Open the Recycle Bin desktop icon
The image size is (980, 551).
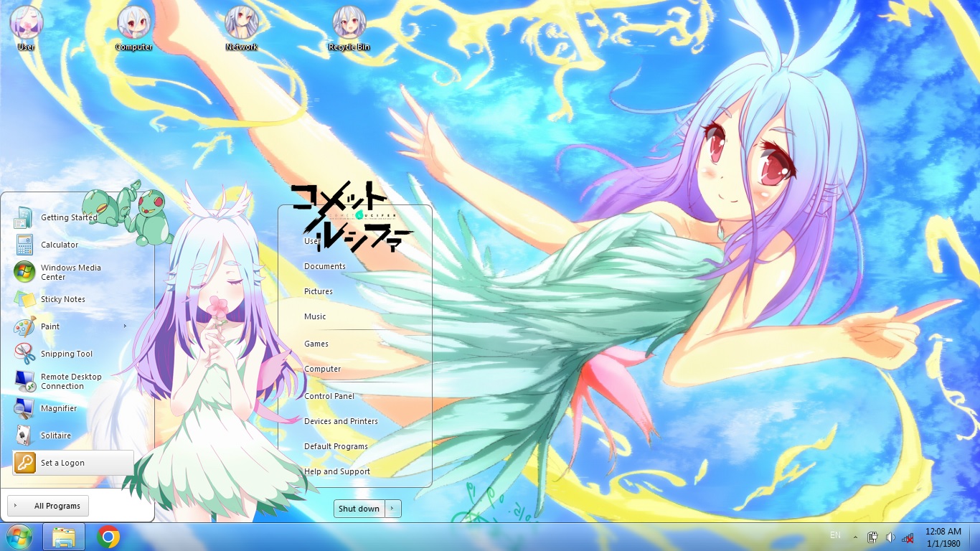coord(349,29)
